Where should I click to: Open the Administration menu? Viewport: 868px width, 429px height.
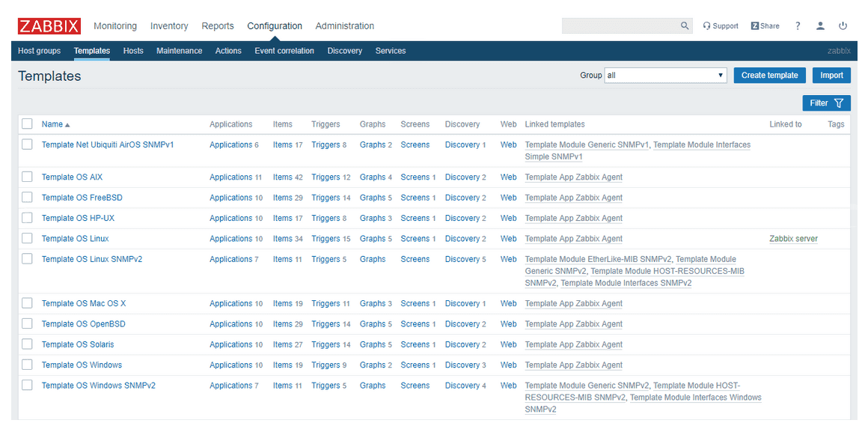click(x=345, y=26)
